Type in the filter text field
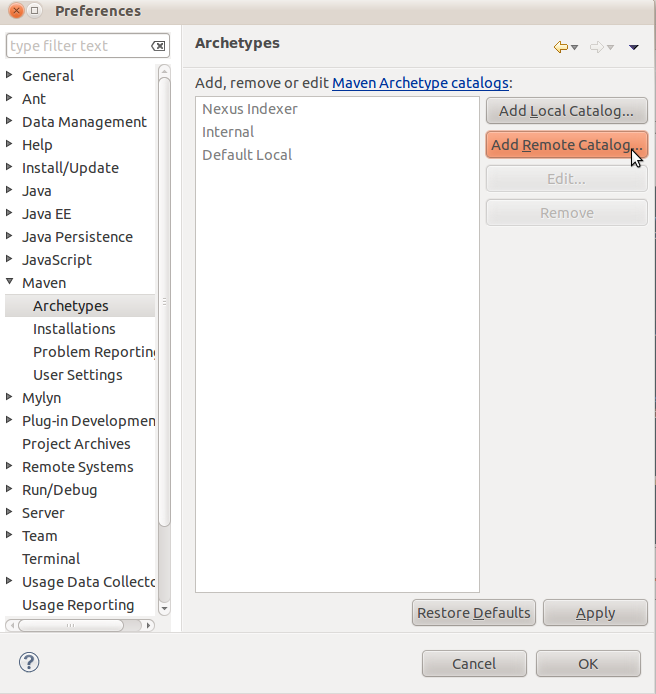Viewport: 656px width, 694px height. point(78,46)
